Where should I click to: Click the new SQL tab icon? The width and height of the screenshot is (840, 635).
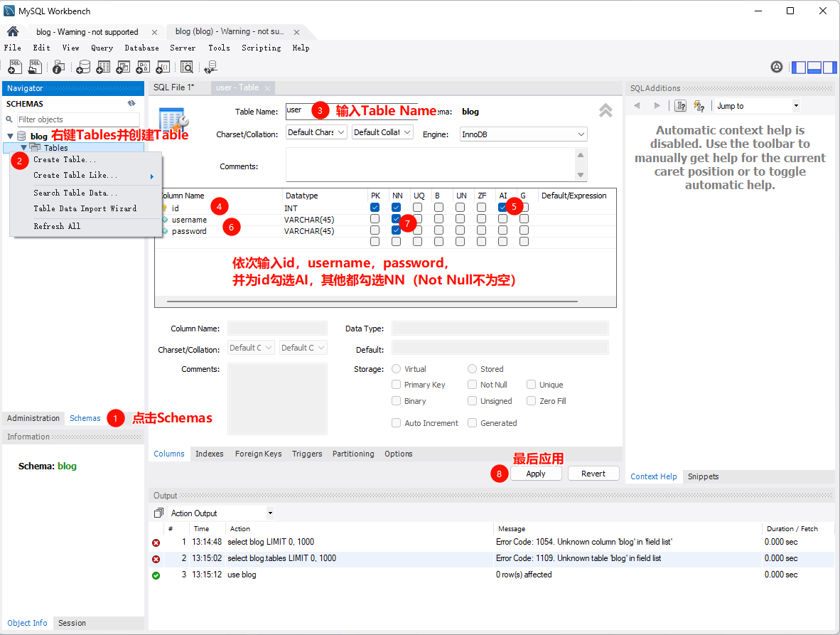coord(15,67)
